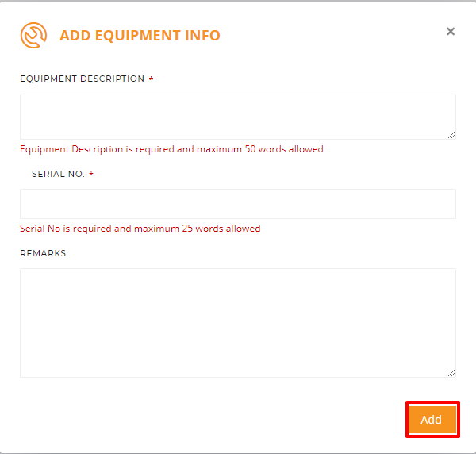Focus the Equipment Description text area

[238, 117]
